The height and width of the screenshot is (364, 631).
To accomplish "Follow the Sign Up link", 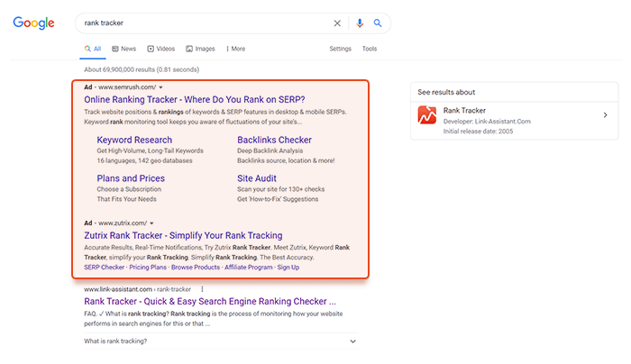I will pyautogui.click(x=288, y=267).
